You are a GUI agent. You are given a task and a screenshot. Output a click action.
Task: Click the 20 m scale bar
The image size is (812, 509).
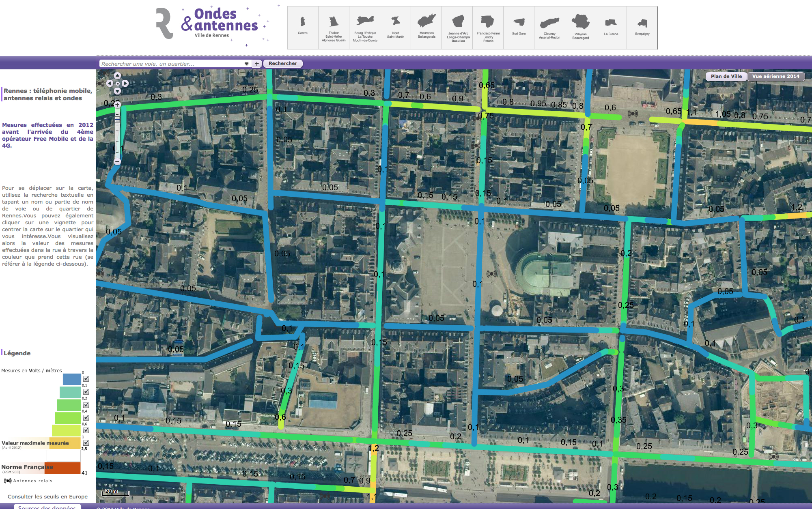tap(115, 492)
